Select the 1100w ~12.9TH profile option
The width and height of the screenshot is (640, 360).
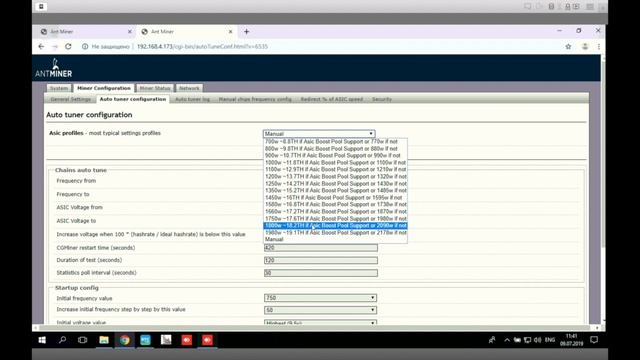click(335, 169)
